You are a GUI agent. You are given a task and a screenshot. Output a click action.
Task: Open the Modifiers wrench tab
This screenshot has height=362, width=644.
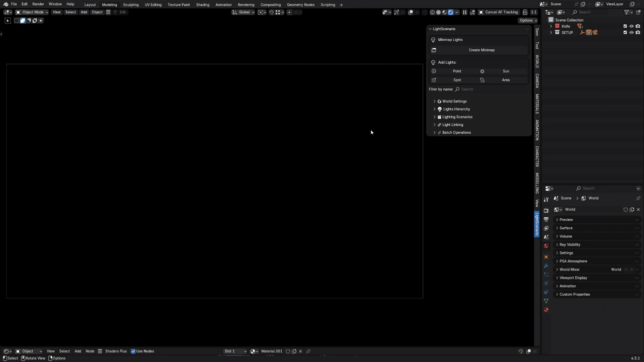[x=546, y=266]
